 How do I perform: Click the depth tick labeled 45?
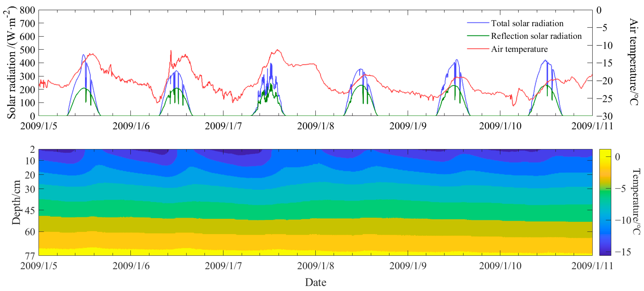pos(30,211)
